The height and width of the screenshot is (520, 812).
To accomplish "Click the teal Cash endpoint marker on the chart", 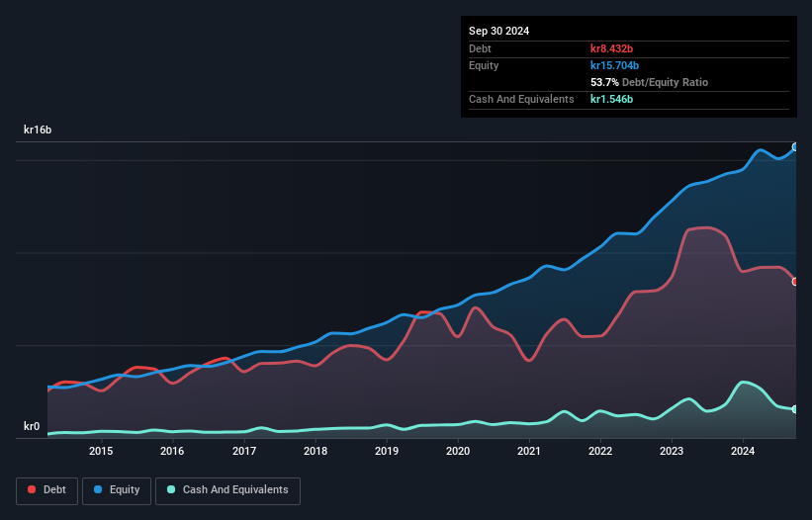I will pyautogui.click(x=795, y=409).
